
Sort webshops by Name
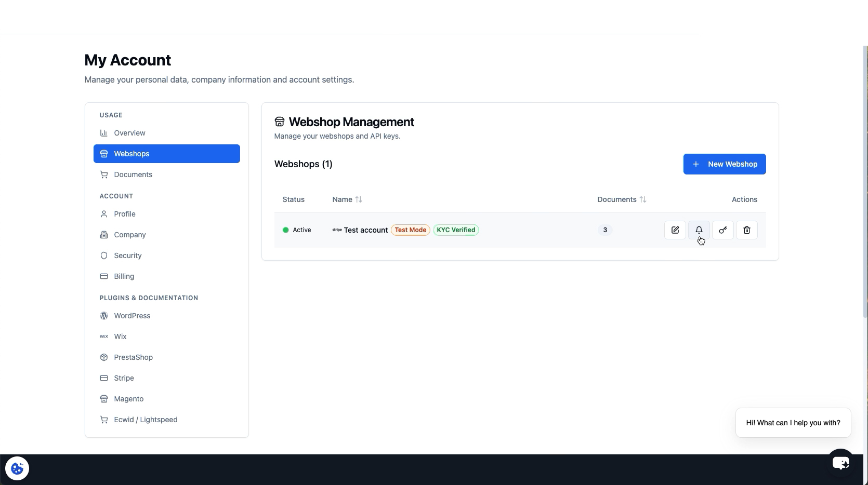(x=347, y=199)
